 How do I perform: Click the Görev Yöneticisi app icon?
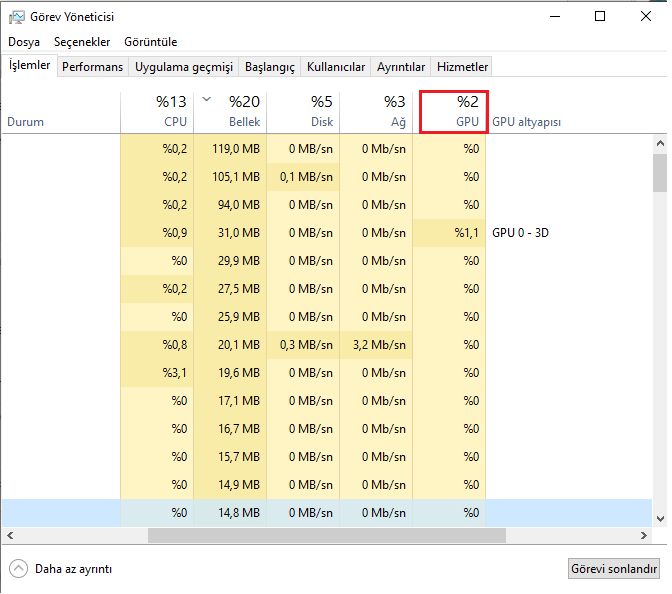coord(17,17)
